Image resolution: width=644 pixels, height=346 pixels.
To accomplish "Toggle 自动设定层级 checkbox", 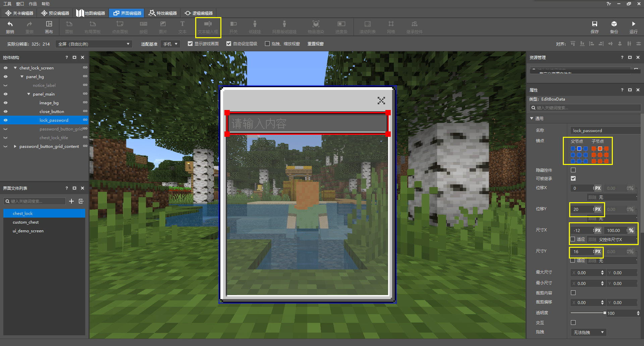I will pyautogui.click(x=229, y=44).
